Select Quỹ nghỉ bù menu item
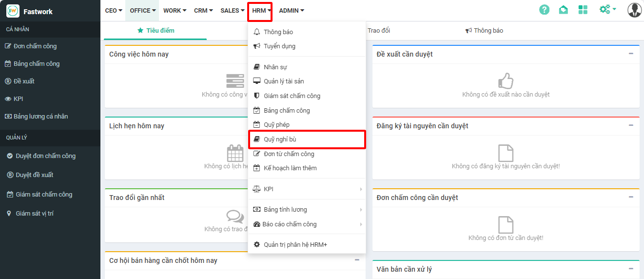 click(x=307, y=139)
